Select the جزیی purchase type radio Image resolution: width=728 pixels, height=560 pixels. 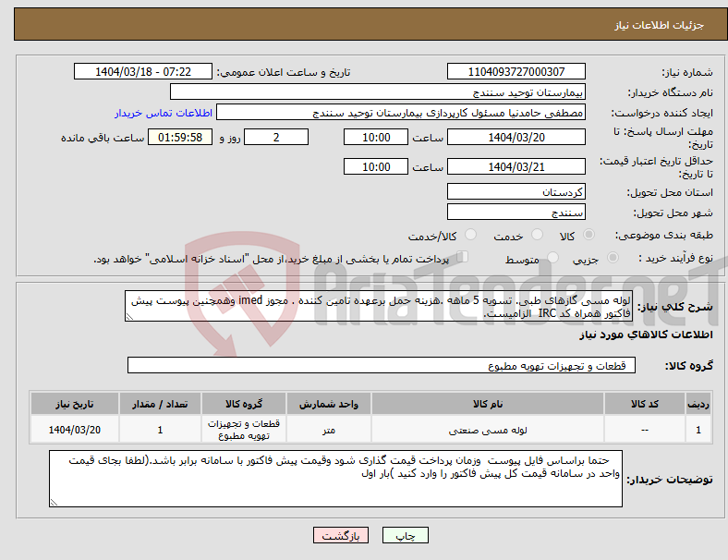click(x=613, y=258)
